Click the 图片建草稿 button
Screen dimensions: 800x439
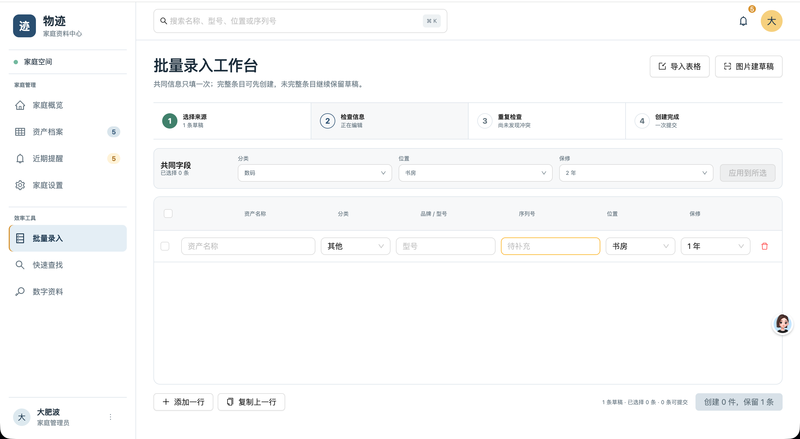(x=748, y=66)
